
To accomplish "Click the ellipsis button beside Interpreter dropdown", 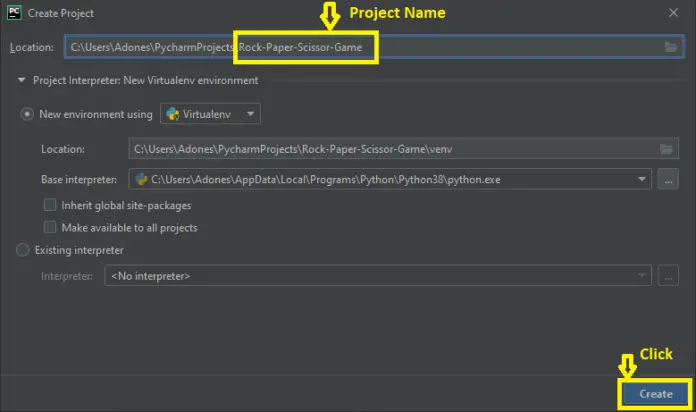I will click(669, 276).
